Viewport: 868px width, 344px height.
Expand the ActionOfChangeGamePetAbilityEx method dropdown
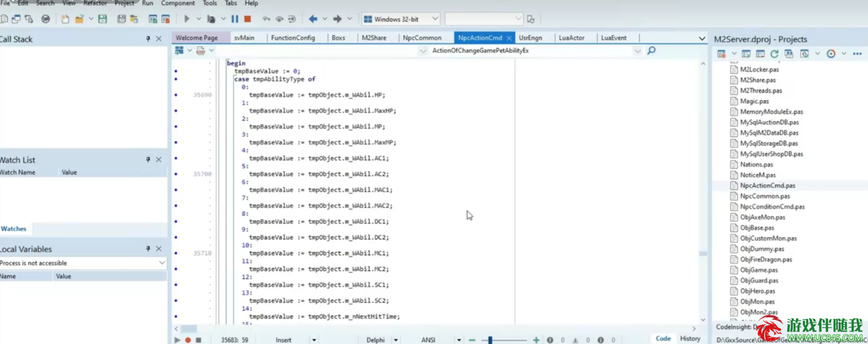637,51
